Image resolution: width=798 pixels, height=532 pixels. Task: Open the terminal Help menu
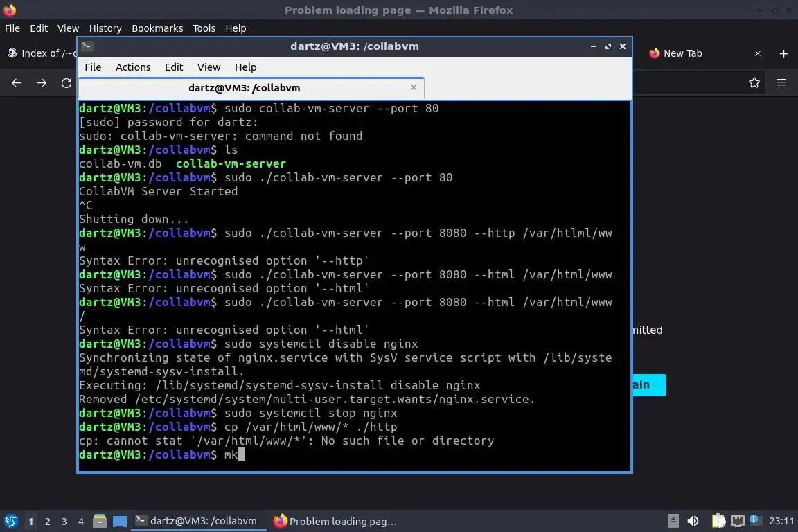[x=245, y=67]
